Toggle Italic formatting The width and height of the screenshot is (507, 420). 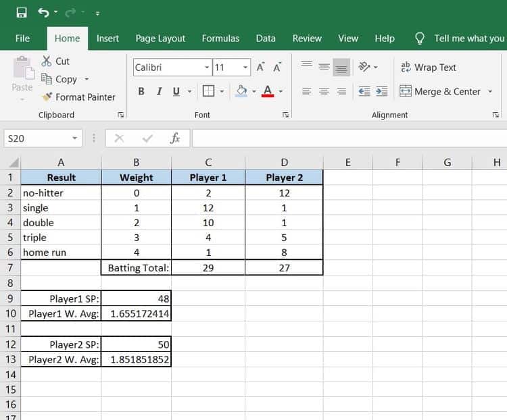point(159,91)
